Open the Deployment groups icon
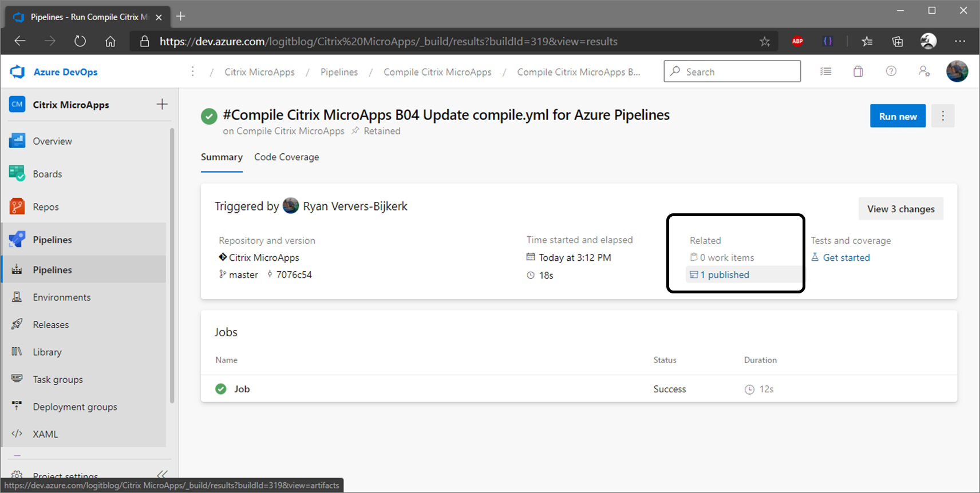This screenshot has width=980, height=493. [x=17, y=406]
